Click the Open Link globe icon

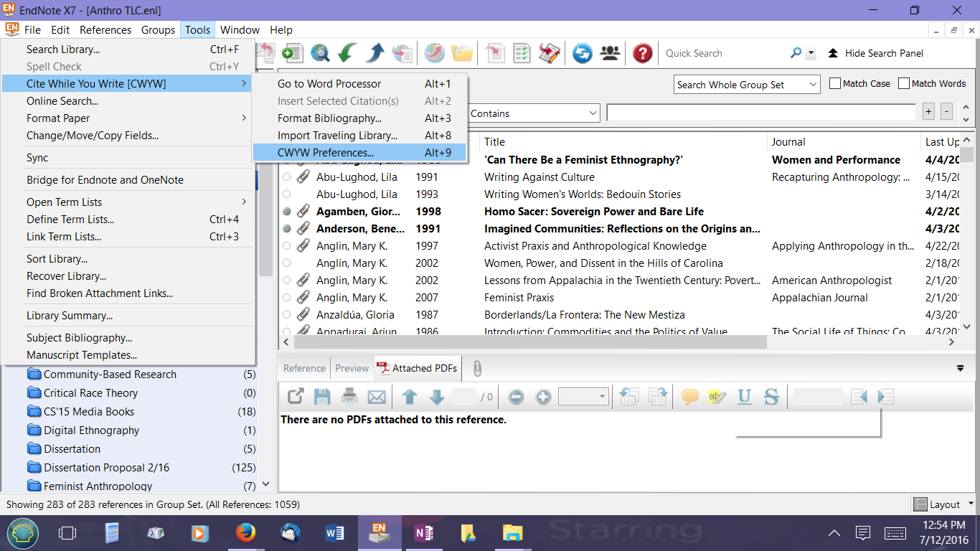[x=434, y=53]
